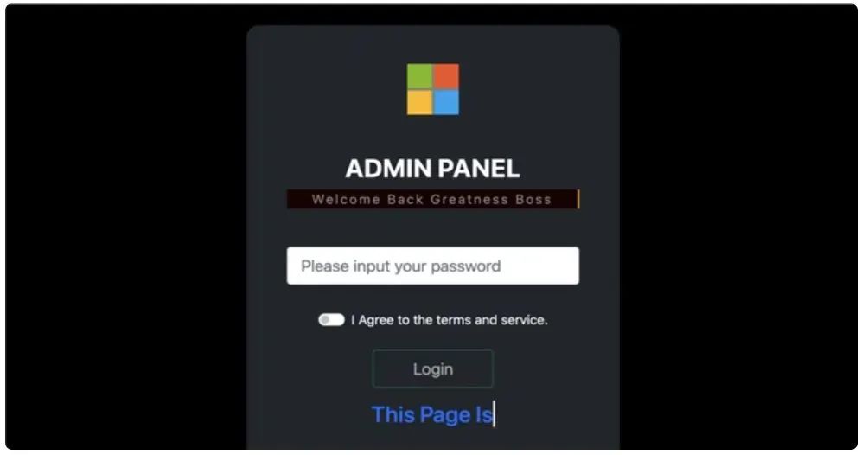Click the empty card area above the logo

click(x=433, y=44)
